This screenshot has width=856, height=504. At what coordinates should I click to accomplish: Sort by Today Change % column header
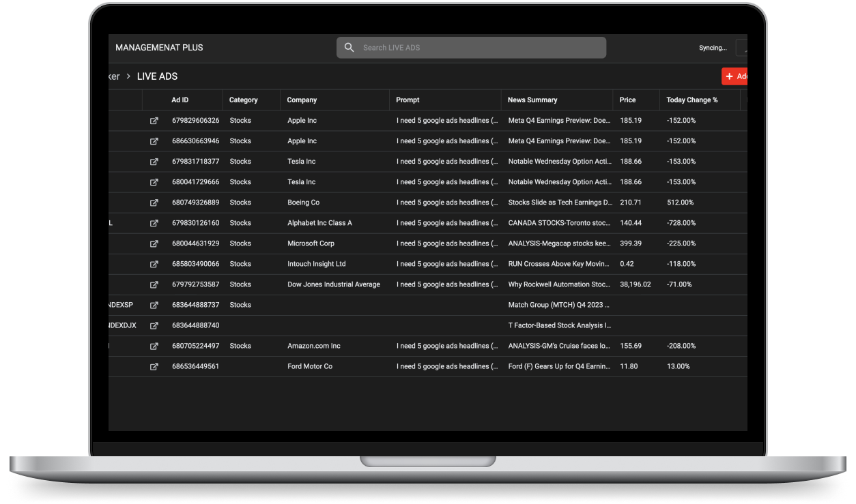692,100
